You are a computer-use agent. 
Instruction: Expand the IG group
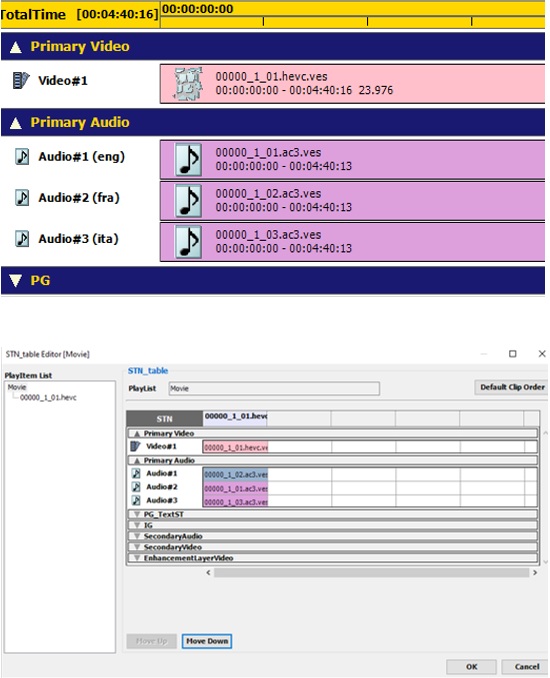point(137,525)
